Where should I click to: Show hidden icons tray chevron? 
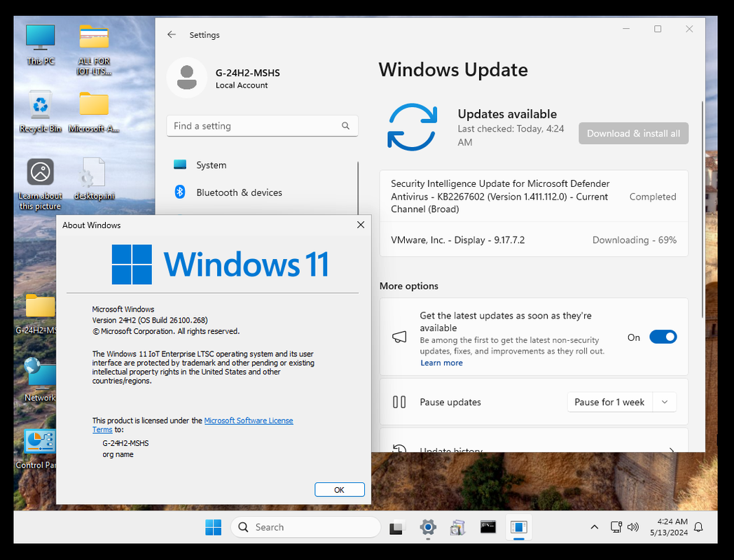595,527
